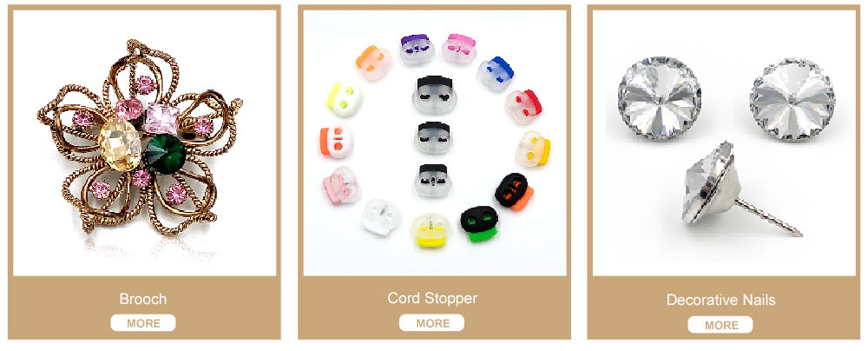Select the solid orange cord stopper

pyautogui.click(x=336, y=141)
